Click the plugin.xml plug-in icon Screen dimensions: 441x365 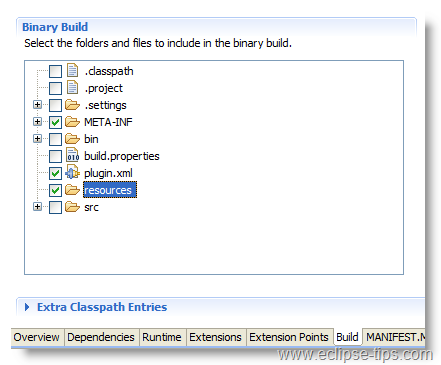point(73,172)
